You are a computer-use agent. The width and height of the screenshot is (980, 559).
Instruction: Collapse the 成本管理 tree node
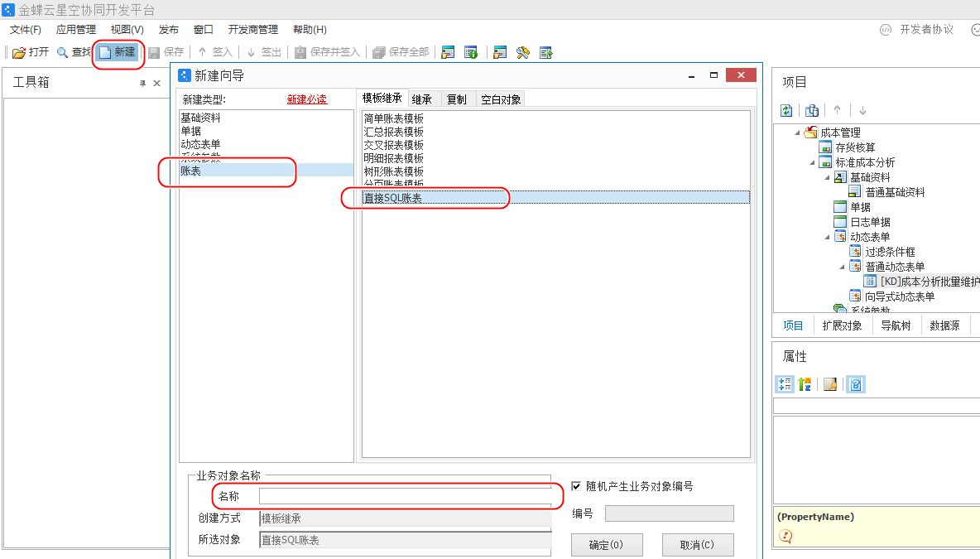(797, 133)
